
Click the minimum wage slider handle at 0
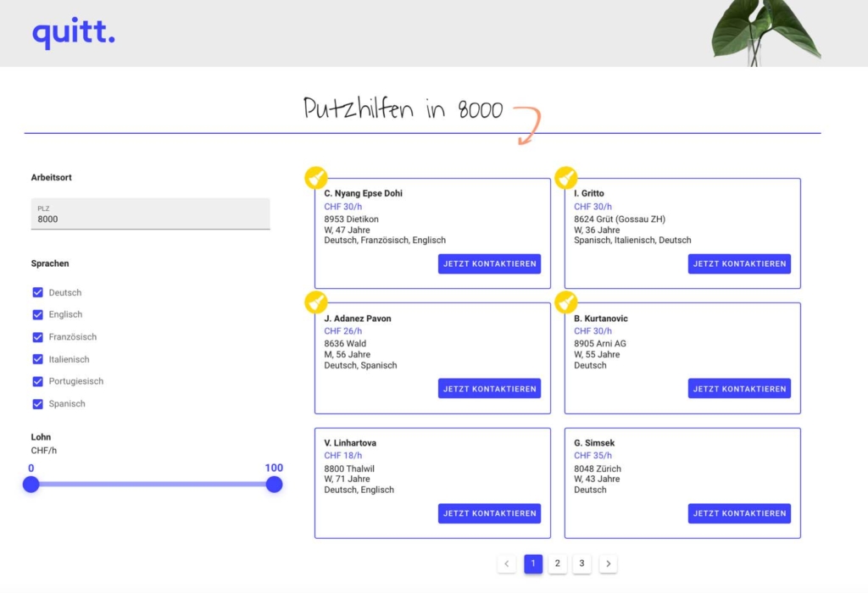(31, 485)
